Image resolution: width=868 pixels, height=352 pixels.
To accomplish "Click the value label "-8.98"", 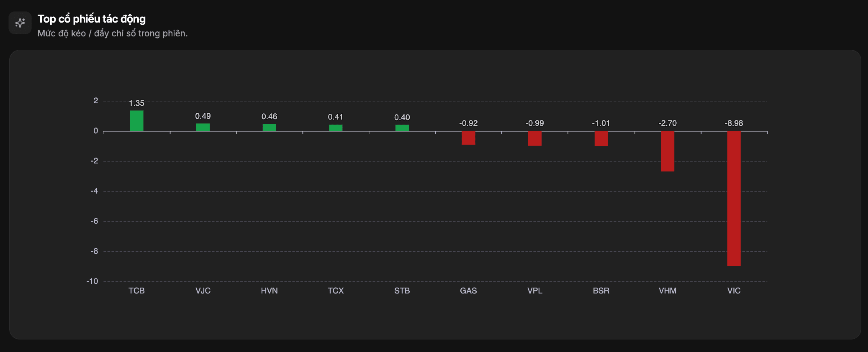I will click(x=734, y=123).
